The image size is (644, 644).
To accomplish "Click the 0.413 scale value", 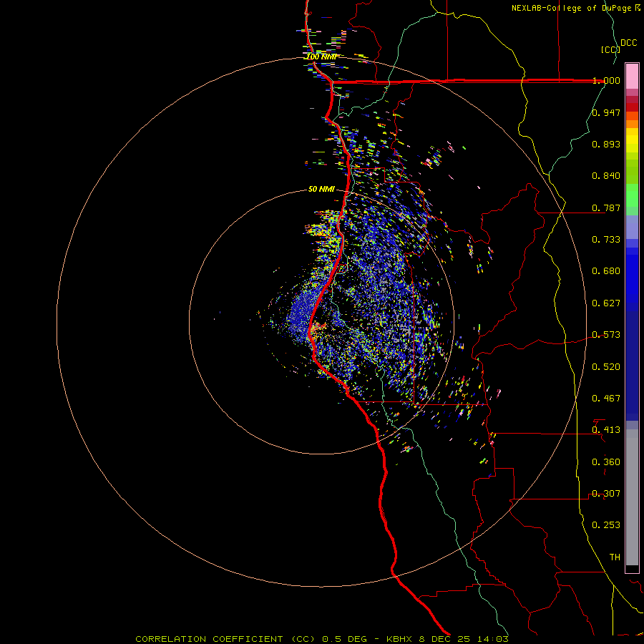I will coord(606,430).
